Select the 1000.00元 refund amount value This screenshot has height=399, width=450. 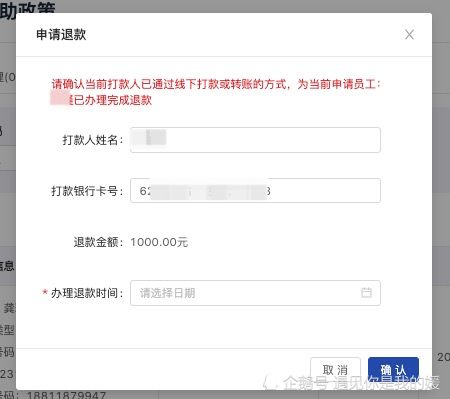click(159, 242)
